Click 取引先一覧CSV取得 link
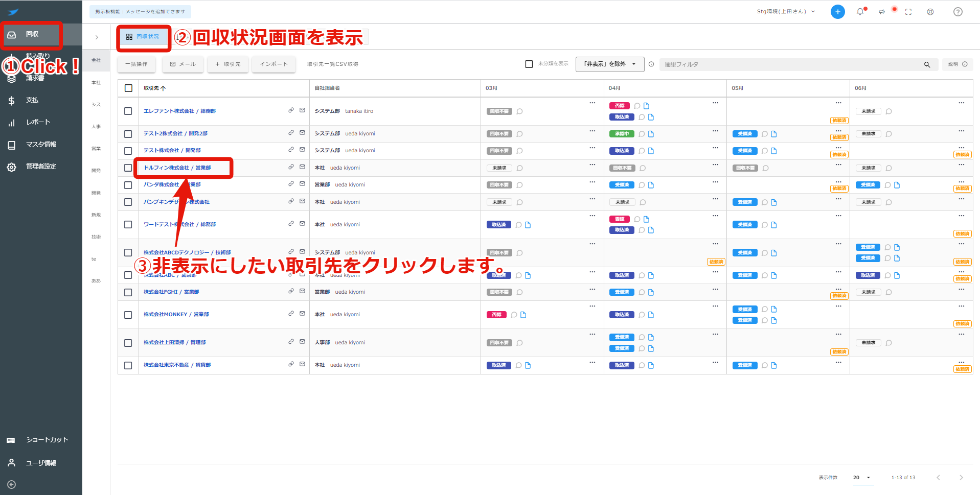This screenshot has height=495, width=980. pos(333,64)
